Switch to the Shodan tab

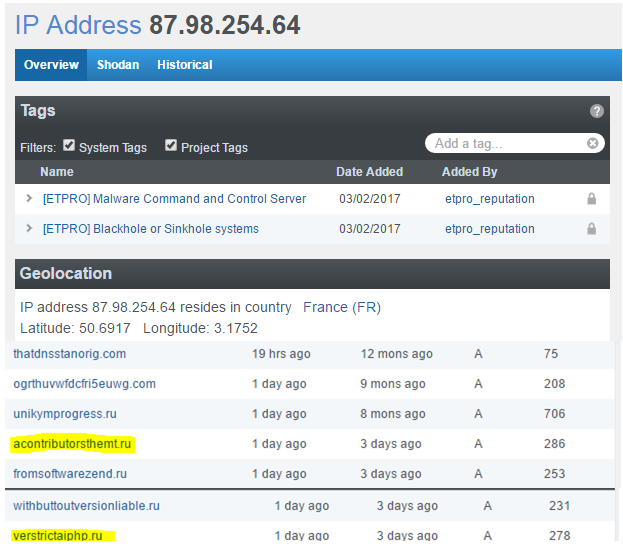point(118,65)
